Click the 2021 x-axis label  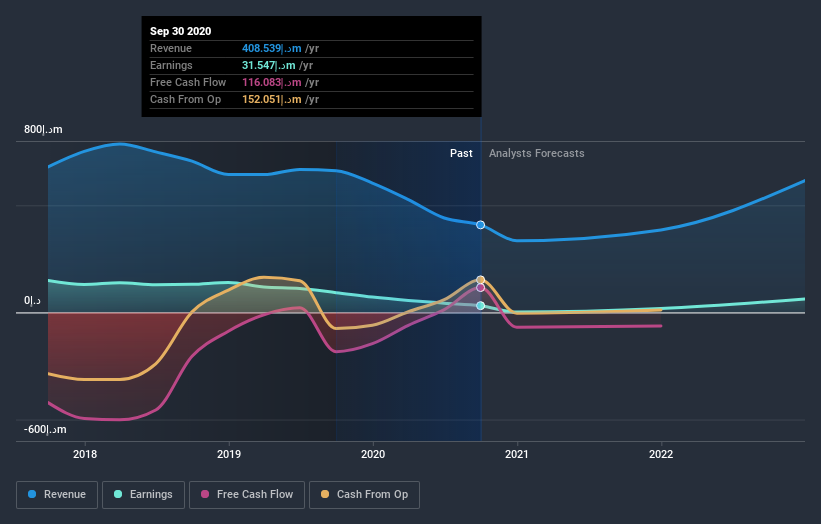tap(517, 454)
